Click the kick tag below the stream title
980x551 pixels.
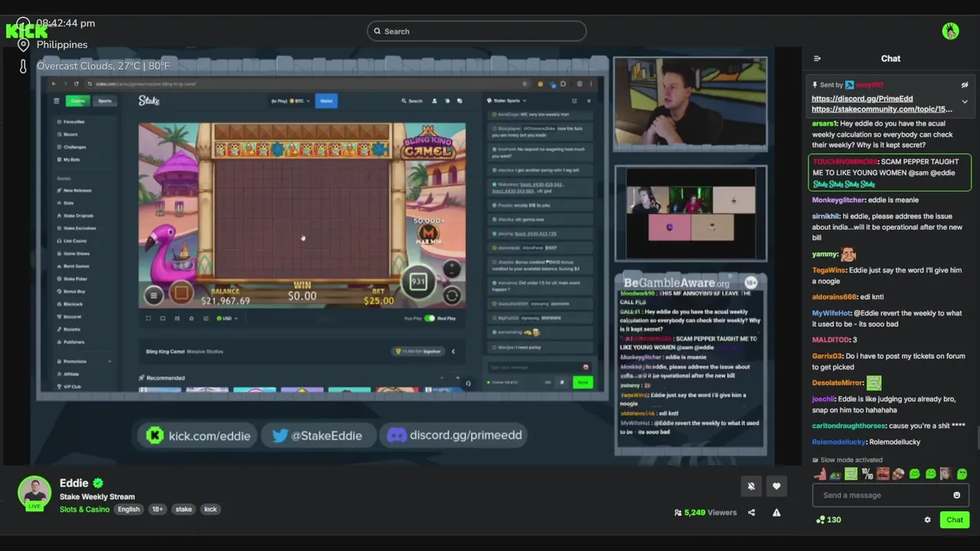(x=211, y=510)
